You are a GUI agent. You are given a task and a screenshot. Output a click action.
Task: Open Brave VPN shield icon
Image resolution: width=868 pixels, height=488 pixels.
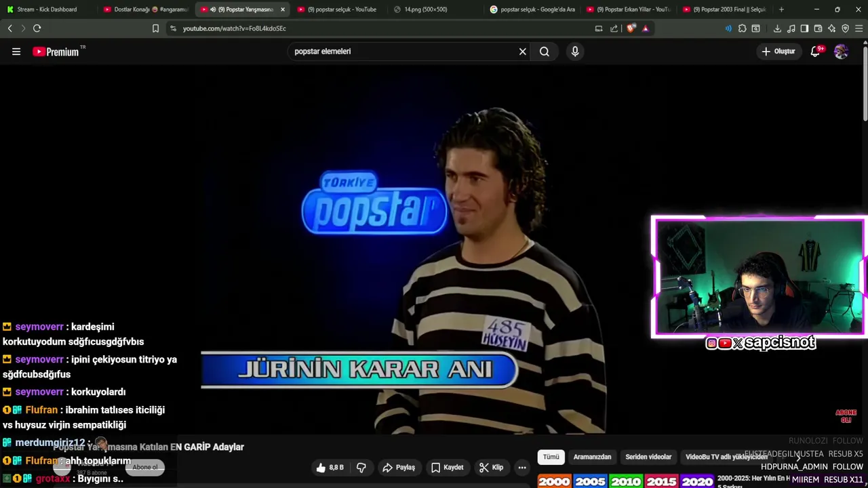click(x=845, y=28)
